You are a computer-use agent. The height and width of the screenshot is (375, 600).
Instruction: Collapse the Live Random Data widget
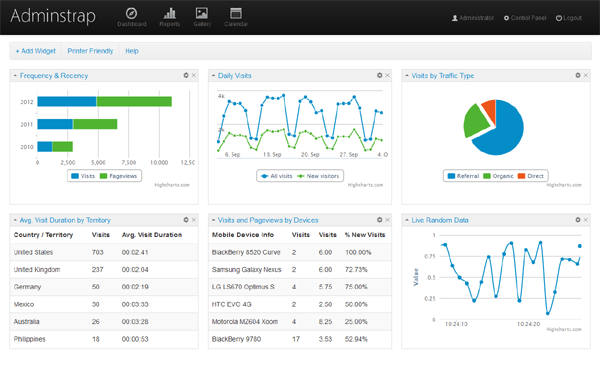407,220
